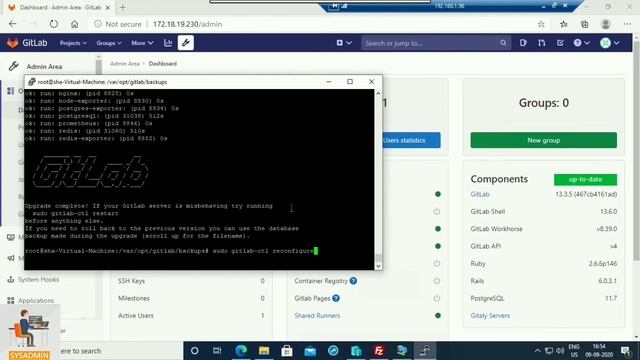The width and height of the screenshot is (640, 360).
Task: Go to the browser home icon
Action: [74, 24]
